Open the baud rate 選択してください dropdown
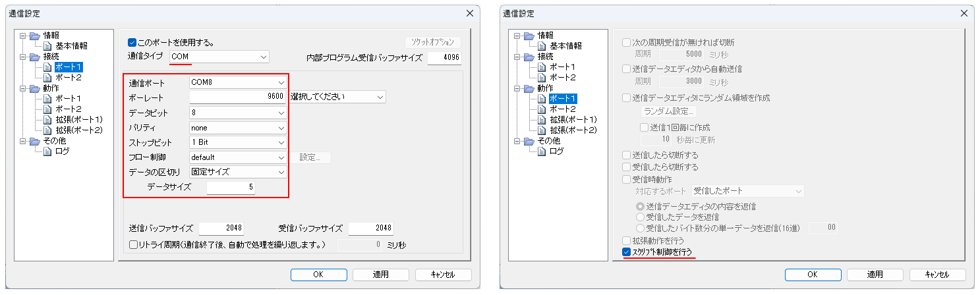The image size is (980, 295). 337,97
